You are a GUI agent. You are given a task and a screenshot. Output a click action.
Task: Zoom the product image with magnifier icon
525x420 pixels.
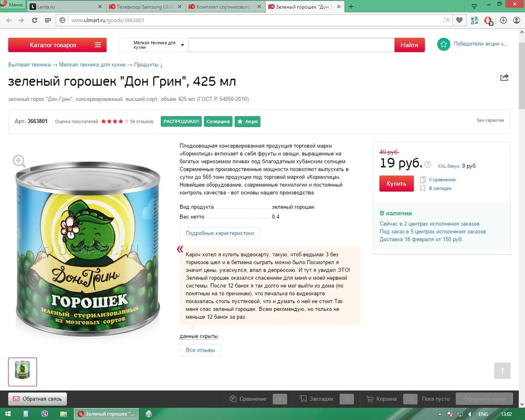pyautogui.click(x=19, y=161)
